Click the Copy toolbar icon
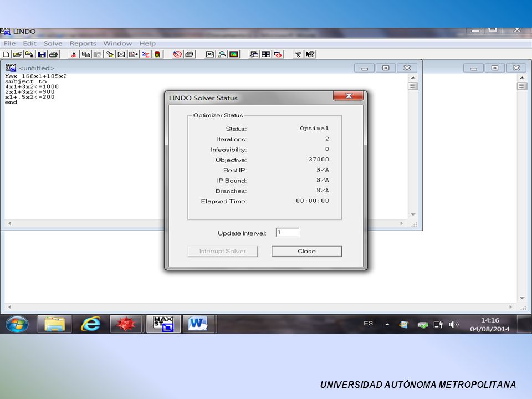Viewport: 532px width, 399px height. pyautogui.click(x=85, y=54)
